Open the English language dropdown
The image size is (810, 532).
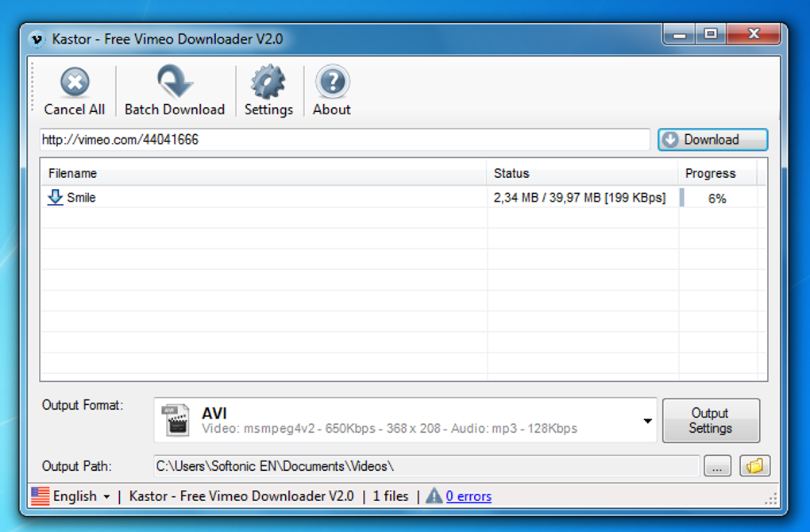coord(82,496)
